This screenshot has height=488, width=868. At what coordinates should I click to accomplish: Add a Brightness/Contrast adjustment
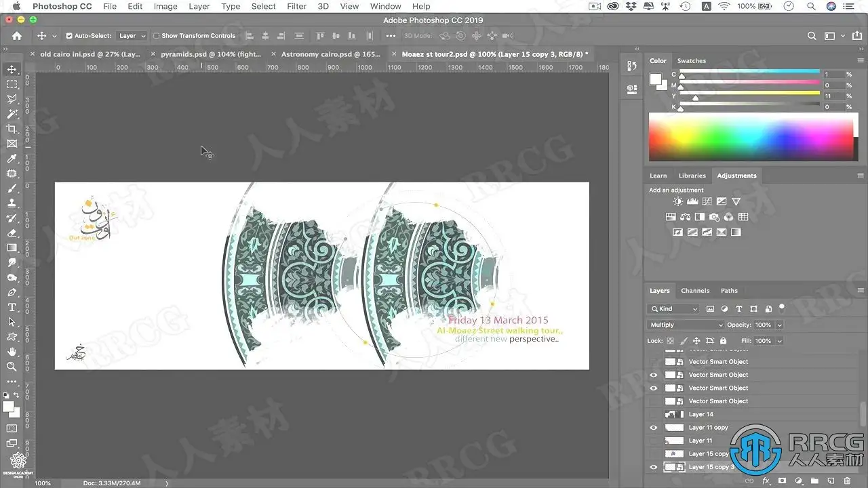678,201
